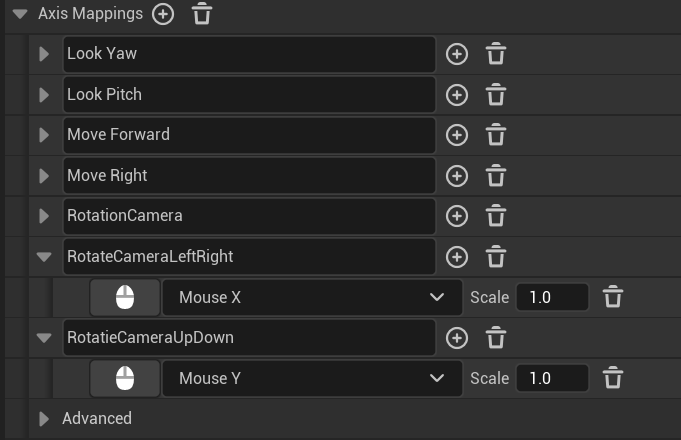The width and height of the screenshot is (681, 440).
Task: Edit the Mouse Y Scale value field
Action: pos(551,378)
